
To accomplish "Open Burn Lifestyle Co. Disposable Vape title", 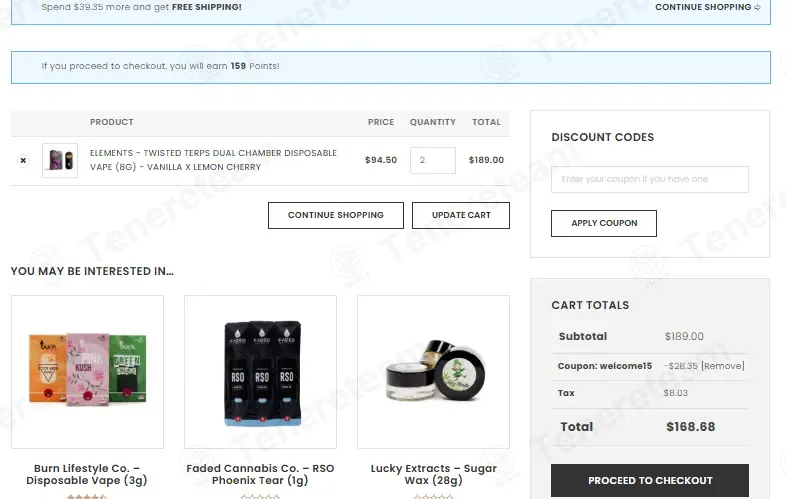I will coord(87,474).
